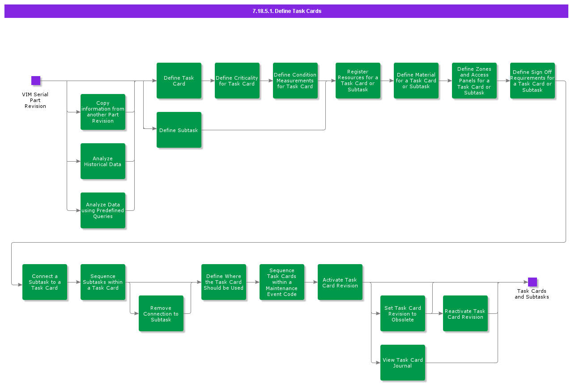The height and width of the screenshot is (385, 588).
Task: Click the View Task Card Journal step
Action: (403, 363)
